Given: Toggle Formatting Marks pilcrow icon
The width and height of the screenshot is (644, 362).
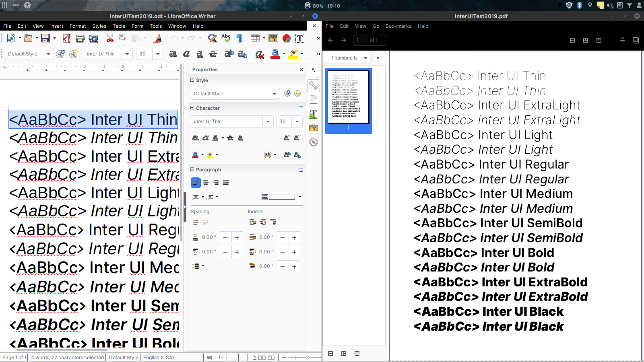Looking at the screenshot, I should click(239, 38).
